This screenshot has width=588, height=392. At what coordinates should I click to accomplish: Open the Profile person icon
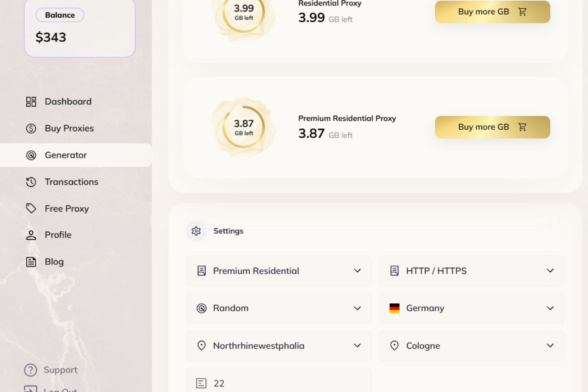click(x=31, y=235)
